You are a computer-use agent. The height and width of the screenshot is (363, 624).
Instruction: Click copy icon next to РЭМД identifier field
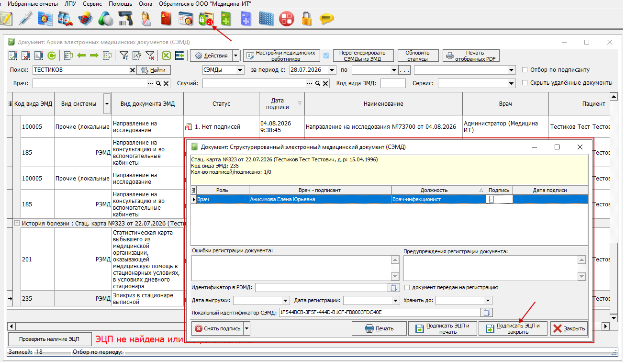pos(393,287)
